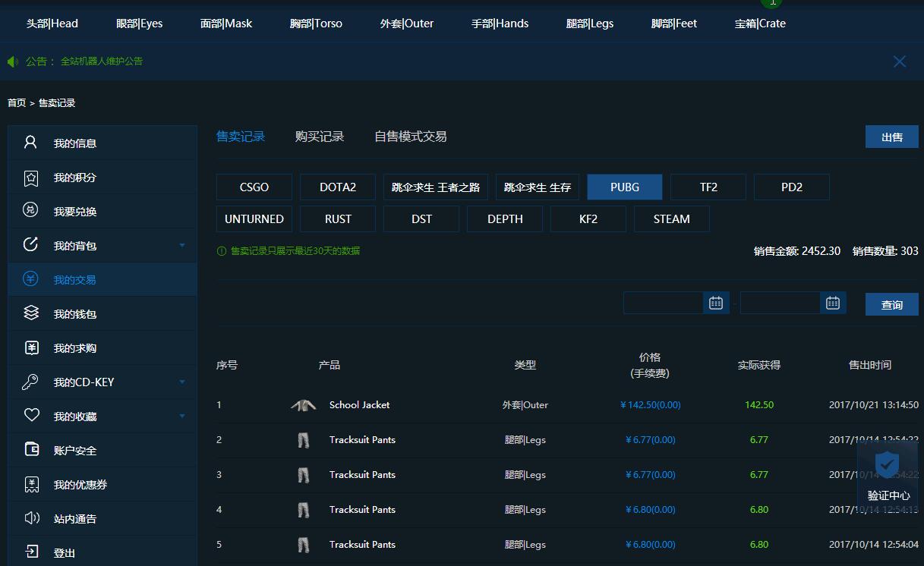The width and height of the screenshot is (924, 566).
Task: Open the 脚部|Feet category
Action: (x=674, y=24)
